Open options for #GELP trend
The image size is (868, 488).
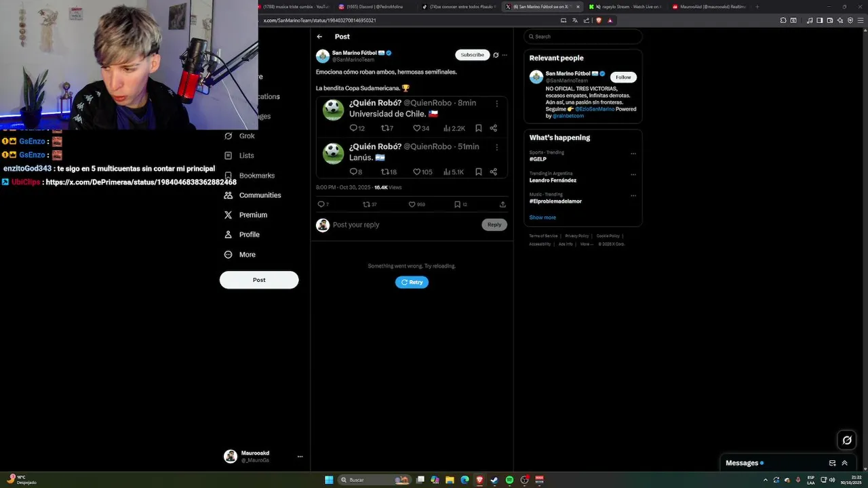[x=633, y=153]
